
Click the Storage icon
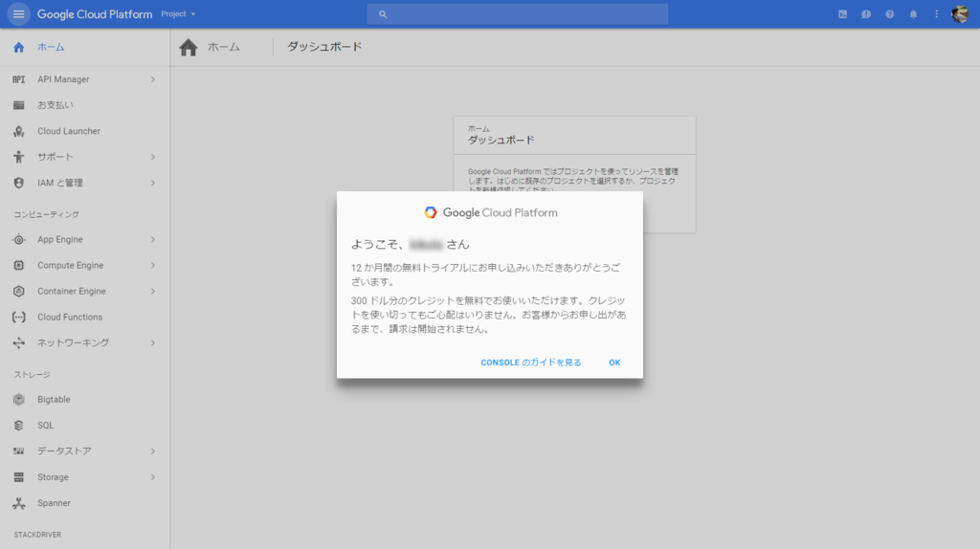[19, 477]
